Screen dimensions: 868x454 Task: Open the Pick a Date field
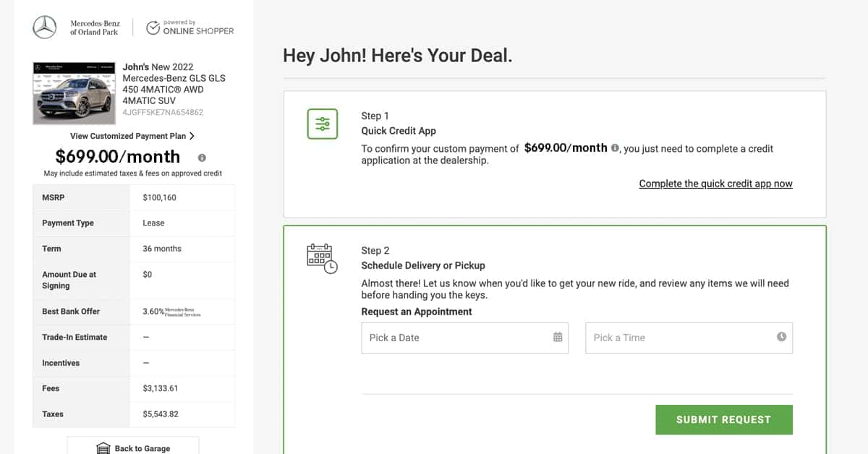[465, 338]
